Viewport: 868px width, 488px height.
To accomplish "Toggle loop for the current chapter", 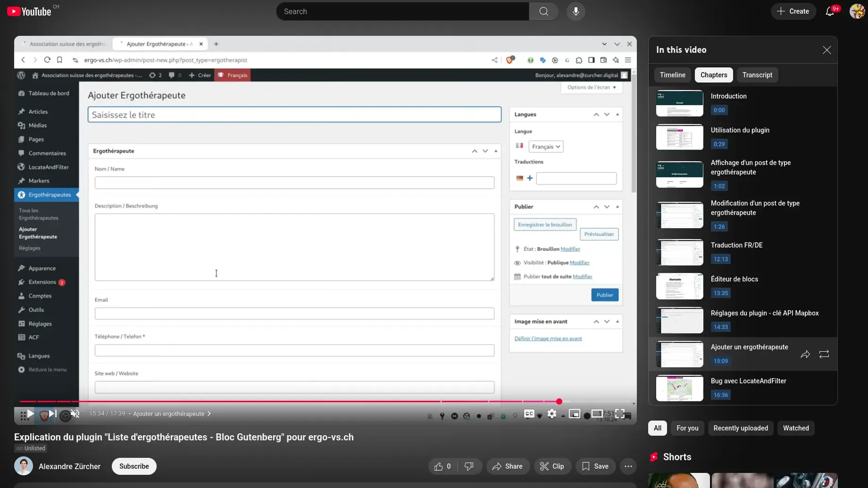I will pyautogui.click(x=824, y=354).
